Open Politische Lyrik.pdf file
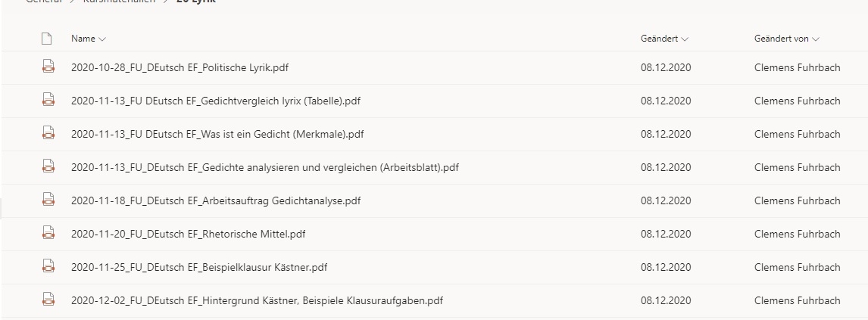This screenshot has height=320, width=868. pyautogui.click(x=180, y=67)
